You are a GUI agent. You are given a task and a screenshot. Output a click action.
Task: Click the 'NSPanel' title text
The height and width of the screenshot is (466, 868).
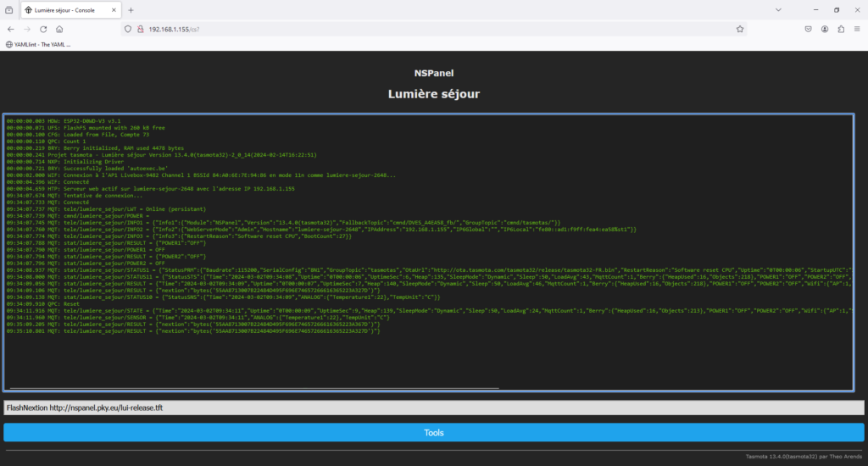(x=434, y=73)
